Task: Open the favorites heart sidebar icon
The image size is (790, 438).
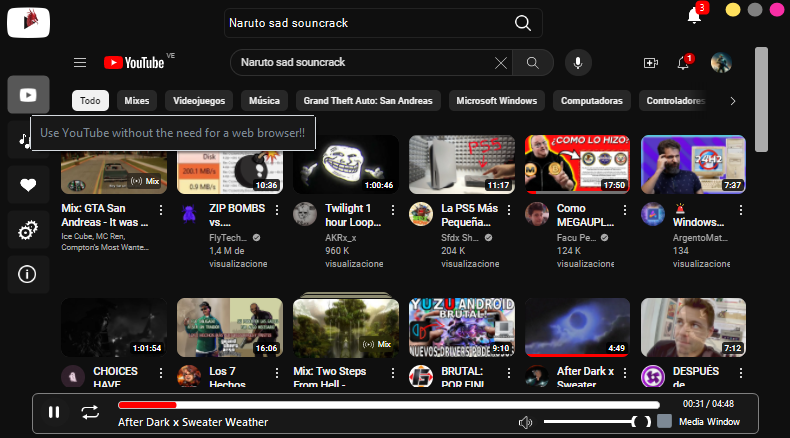Action: click(x=28, y=185)
